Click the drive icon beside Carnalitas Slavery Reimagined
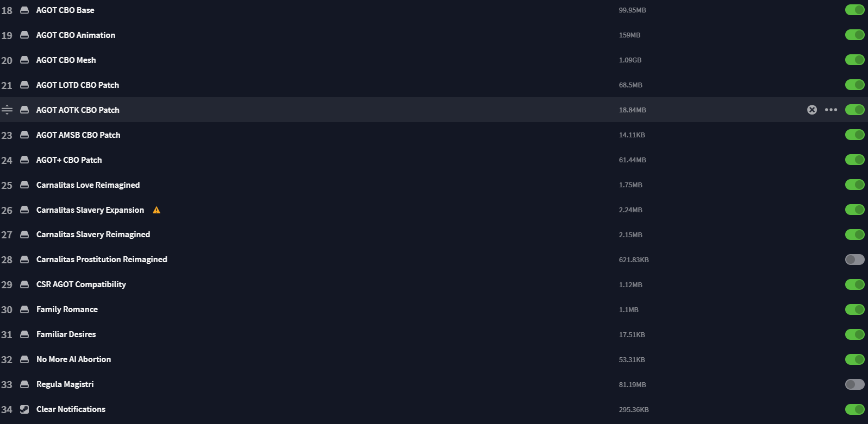868x424 pixels. (24, 235)
